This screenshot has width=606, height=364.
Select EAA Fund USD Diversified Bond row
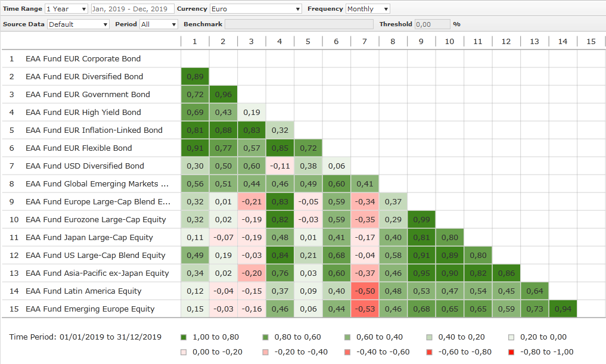pos(85,166)
